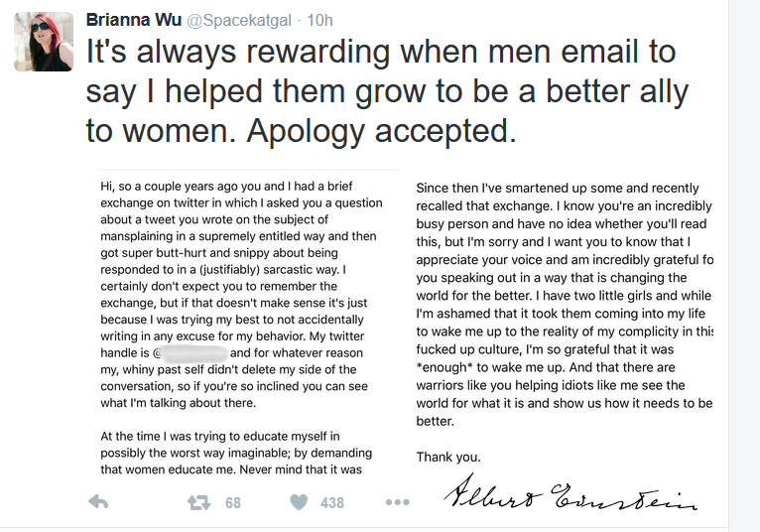
Task: Click the handwritten signature image
Action: (570, 492)
